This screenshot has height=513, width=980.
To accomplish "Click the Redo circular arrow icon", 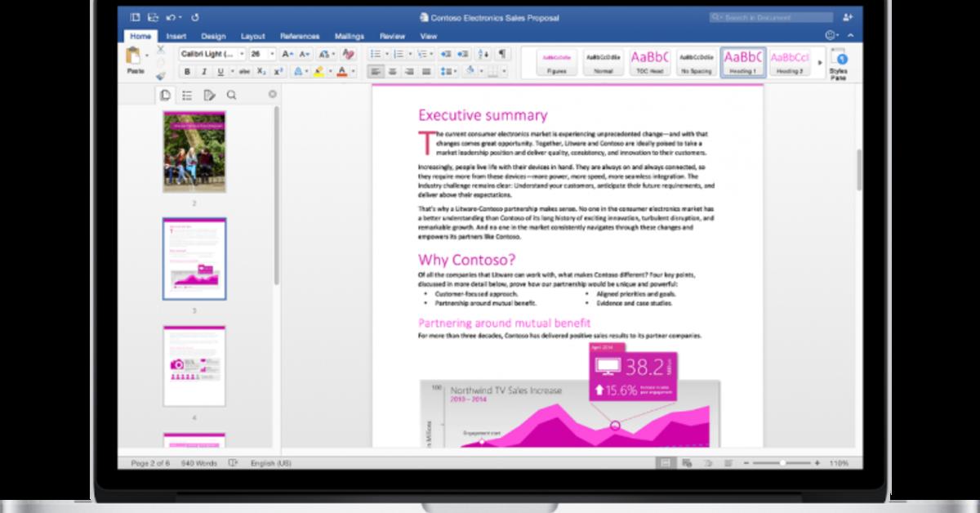I will coord(194,16).
